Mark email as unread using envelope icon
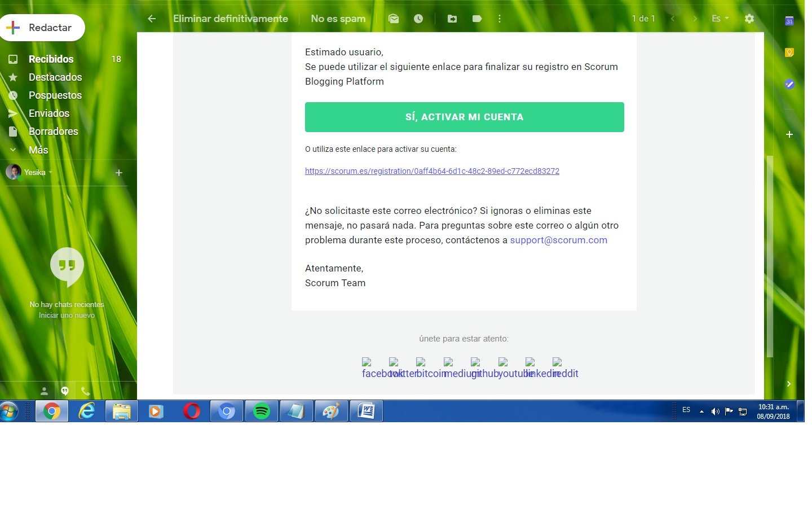 [394, 19]
